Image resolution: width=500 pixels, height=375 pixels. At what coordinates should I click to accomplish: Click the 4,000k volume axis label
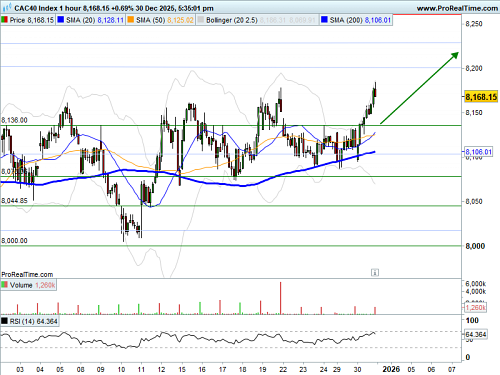point(476,292)
